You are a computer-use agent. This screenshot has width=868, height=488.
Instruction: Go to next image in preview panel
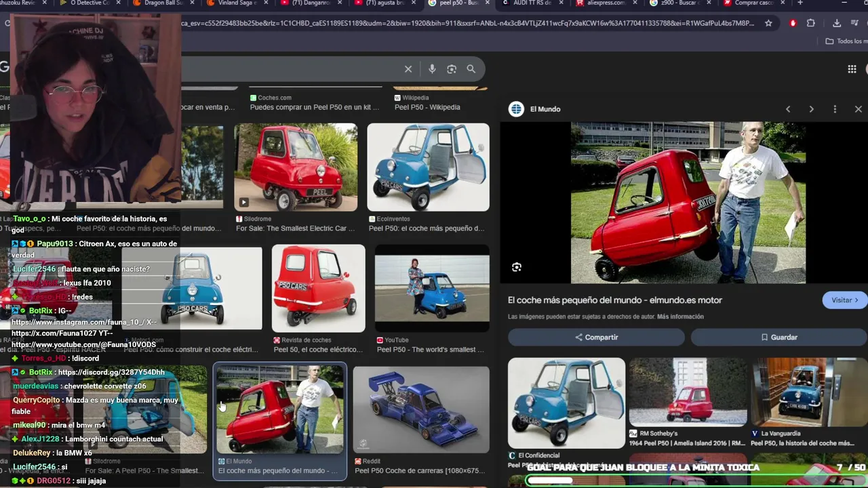pos(811,109)
